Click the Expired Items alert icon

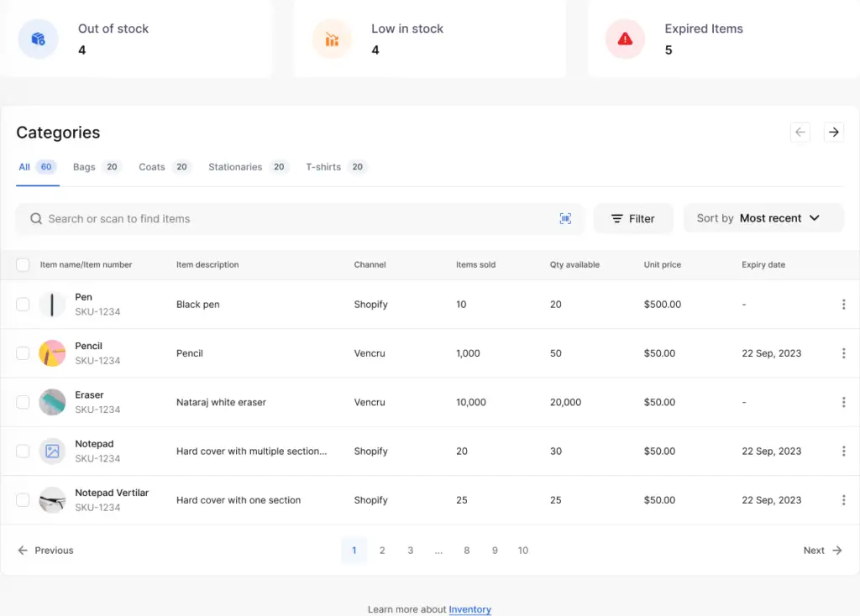[x=625, y=39]
